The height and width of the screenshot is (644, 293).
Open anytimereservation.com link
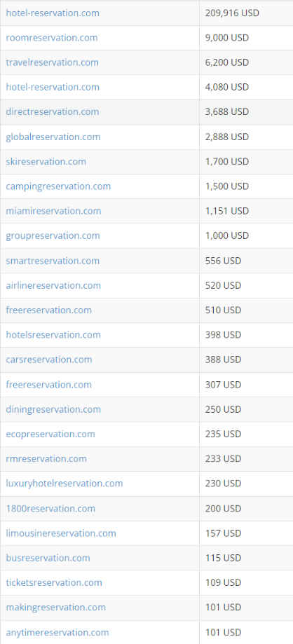pyautogui.click(x=57, y=633)
